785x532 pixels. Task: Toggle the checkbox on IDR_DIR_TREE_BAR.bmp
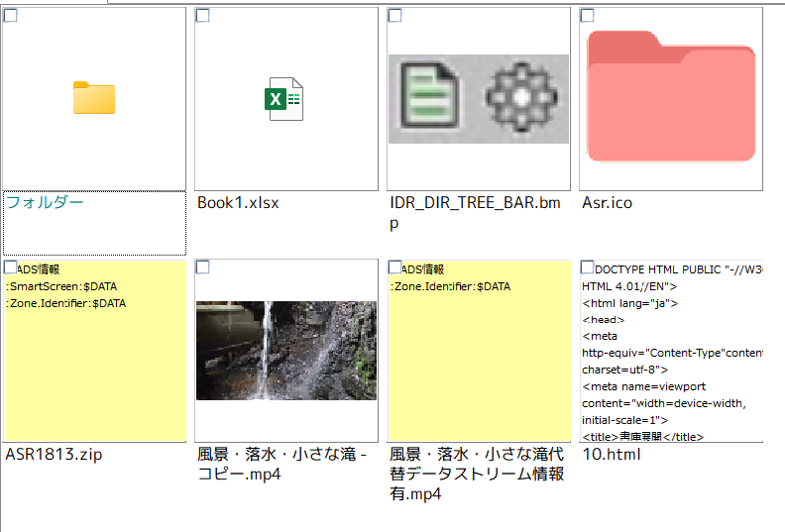(x=394, y=15)
